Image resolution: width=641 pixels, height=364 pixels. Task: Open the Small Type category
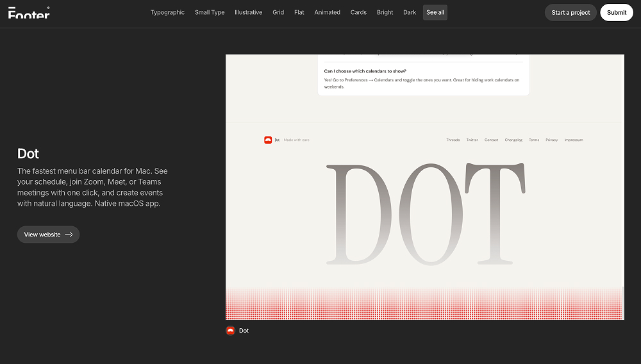click(x=210, y=12)
